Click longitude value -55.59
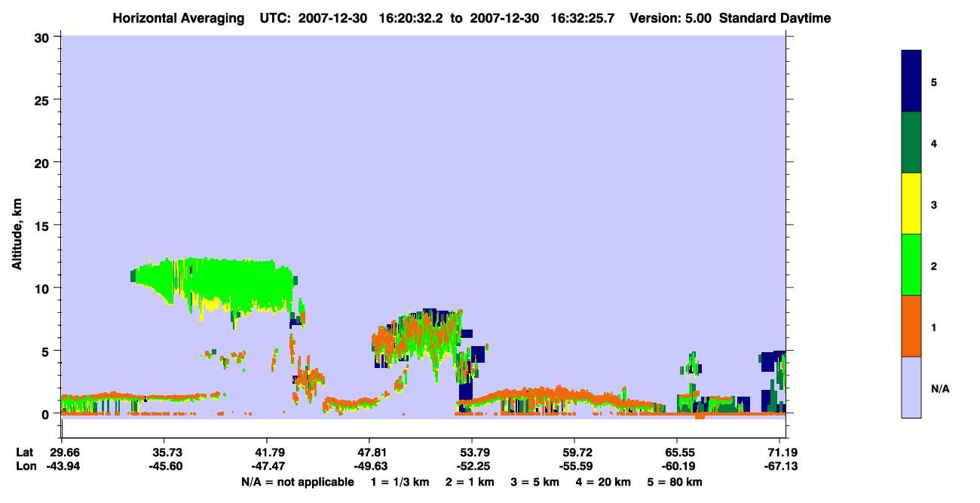 (x=574, y=466)
